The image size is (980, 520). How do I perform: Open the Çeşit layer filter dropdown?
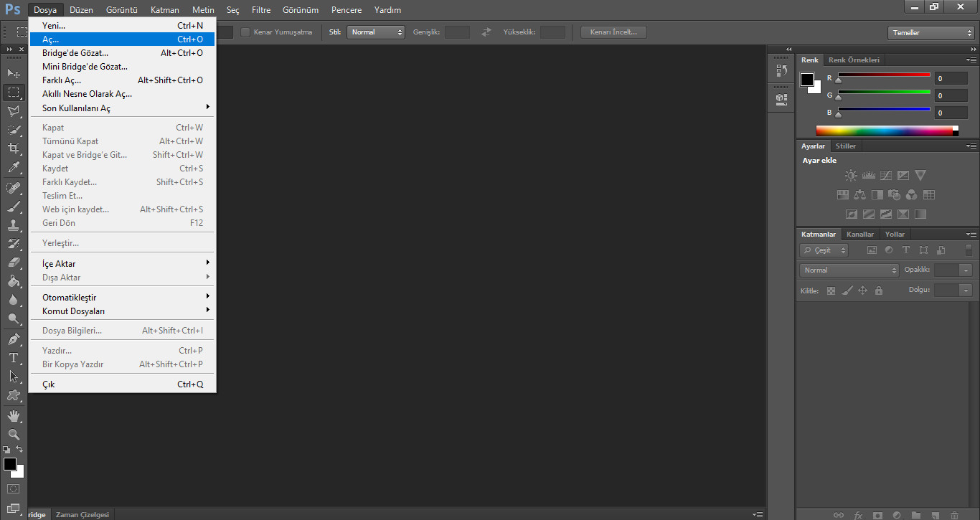tap(824, 250)
